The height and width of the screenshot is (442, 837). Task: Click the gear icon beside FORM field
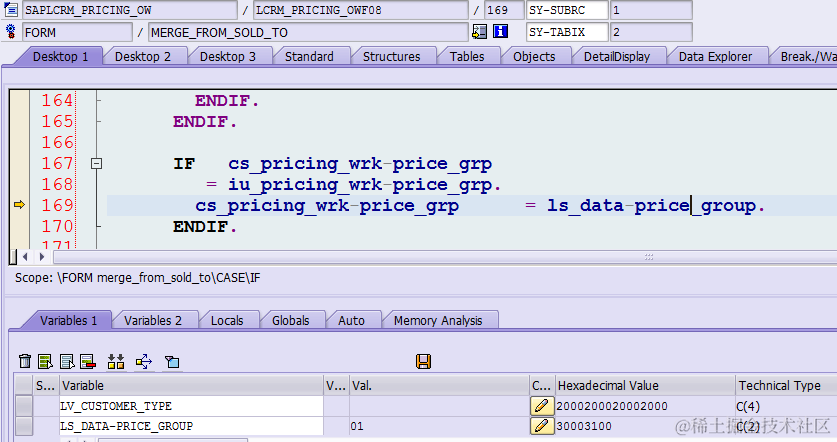[x=11, y=31]
